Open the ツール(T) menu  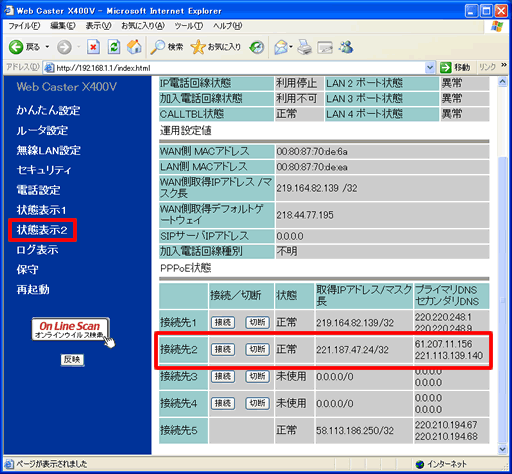pos(189,26)
